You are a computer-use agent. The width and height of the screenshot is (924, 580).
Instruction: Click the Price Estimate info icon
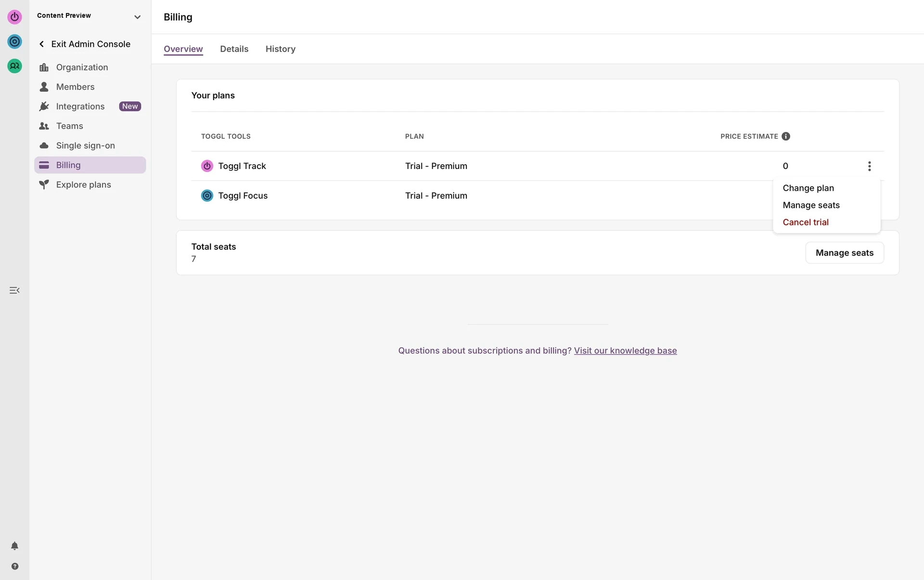786,136
